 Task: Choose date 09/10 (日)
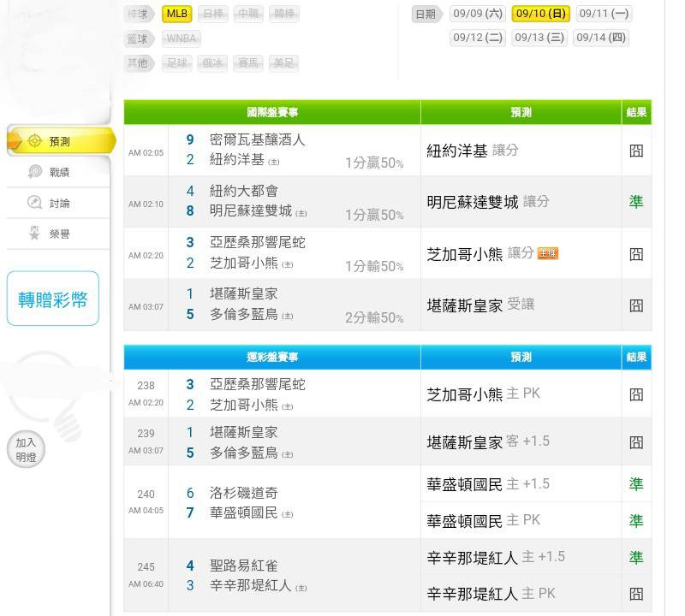point(541,14)
